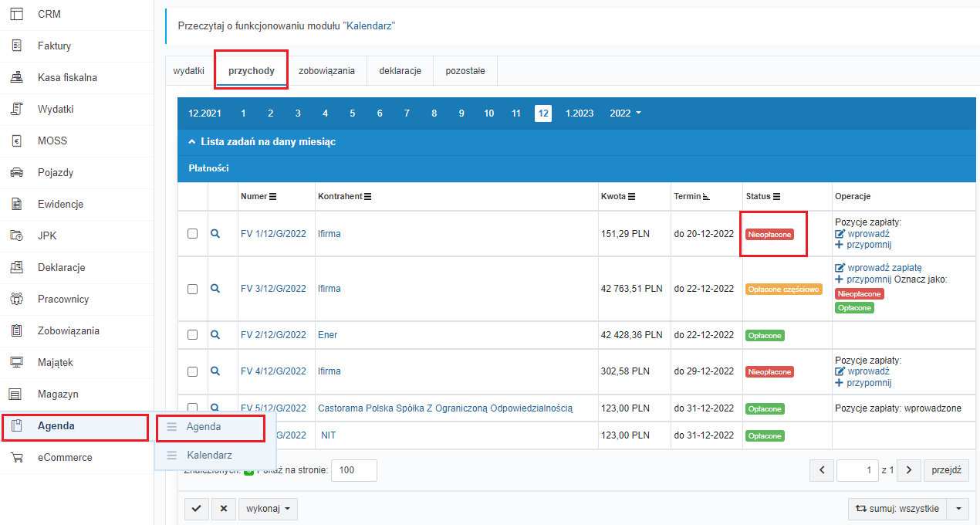Click the Opłacone częściowo status badge
980x525 pixels.
click(783, 290)
